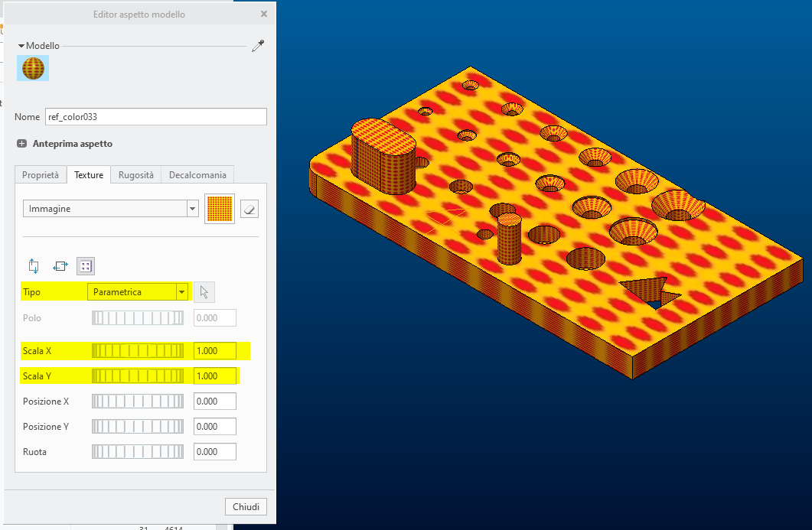This screenshot has width=812, height=530.
Task: Select the vertical flip mapping icon
Action: coord(34,265)
